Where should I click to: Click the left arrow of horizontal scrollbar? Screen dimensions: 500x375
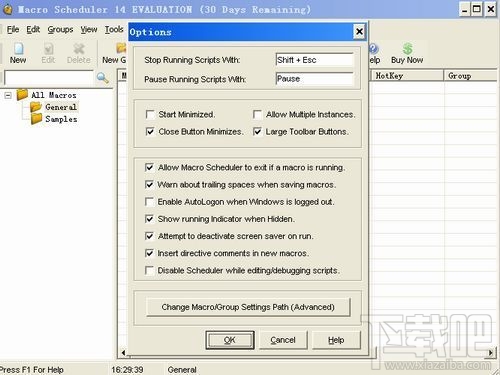(x=123, y=353)
